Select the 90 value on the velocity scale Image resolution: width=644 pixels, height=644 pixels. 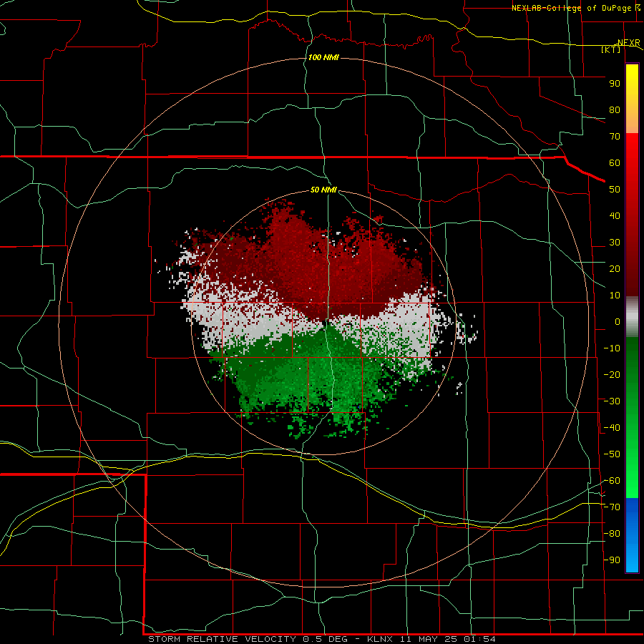click(615, 84)
